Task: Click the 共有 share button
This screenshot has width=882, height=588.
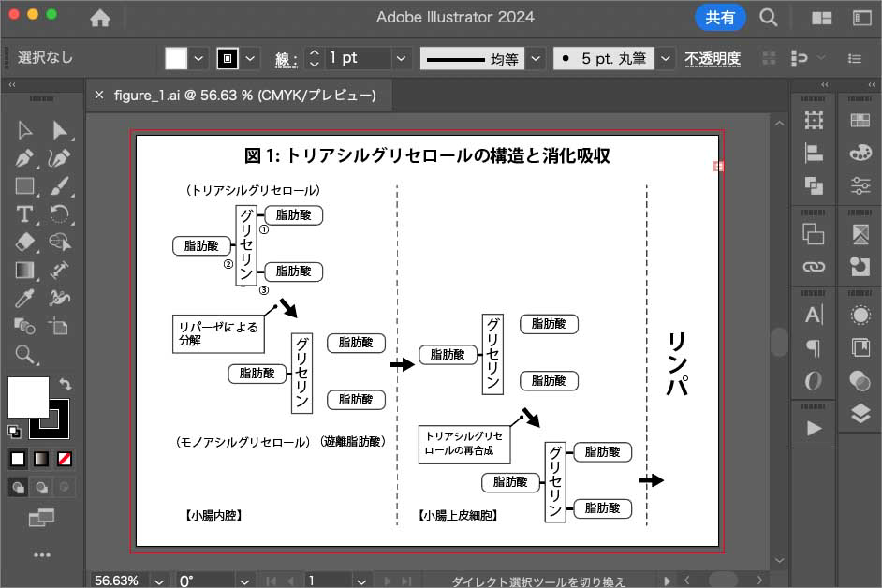Action: [720, 18]
